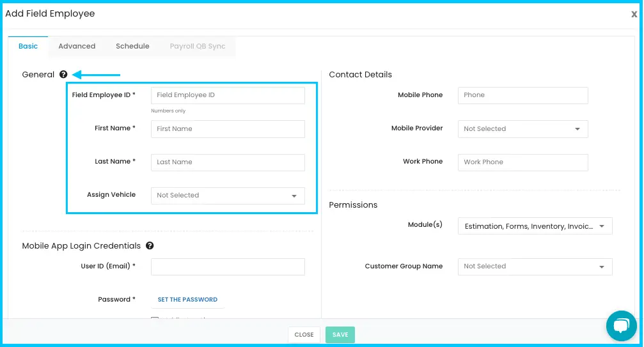Image resolution: width=644 pixels, height=347 pixels.
Task: Open the Schedule tab
Action: (x=132, y=47)
